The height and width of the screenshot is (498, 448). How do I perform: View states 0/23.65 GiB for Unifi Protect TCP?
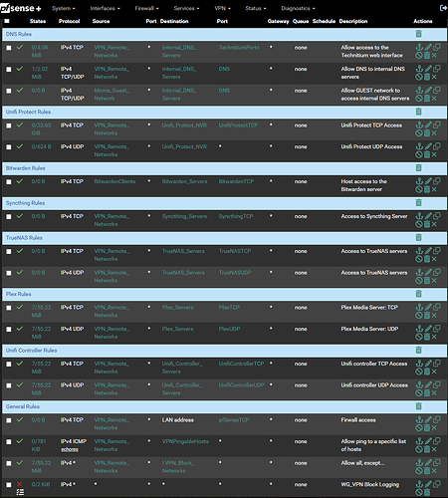pos(41,129)
